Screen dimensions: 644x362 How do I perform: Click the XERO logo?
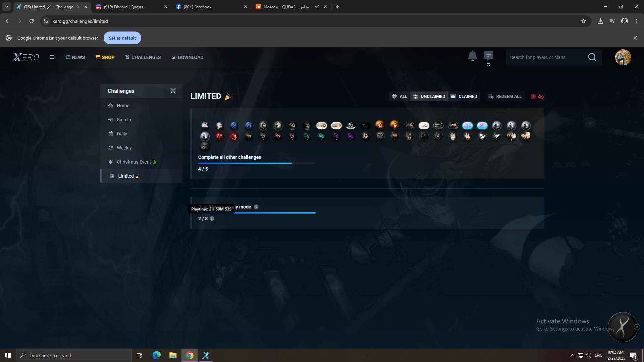pyautogui.click(x=26, y=57)
